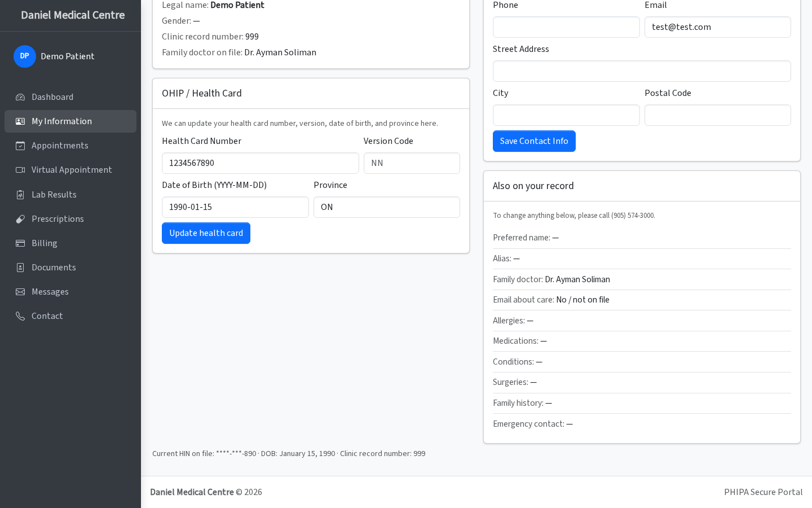Click 'Daniel Medical Centre © 2026' footer text
The image size is (812, 508).
(x=206, y=492)
